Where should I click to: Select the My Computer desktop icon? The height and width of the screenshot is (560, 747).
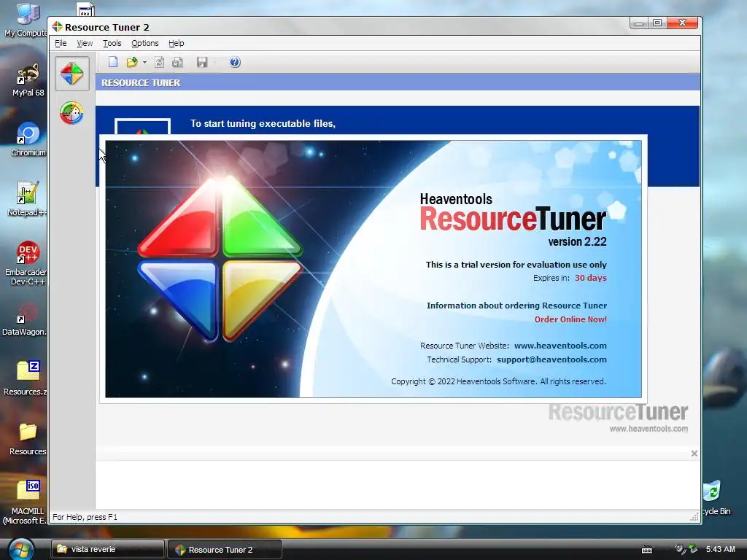coord(26,20)
